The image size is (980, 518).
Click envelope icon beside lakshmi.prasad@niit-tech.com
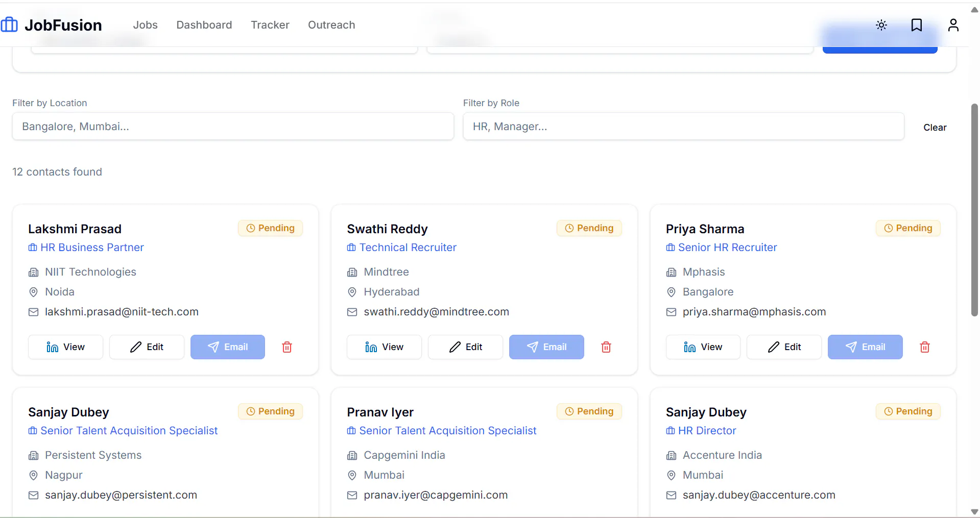click(x=33, y=312)
